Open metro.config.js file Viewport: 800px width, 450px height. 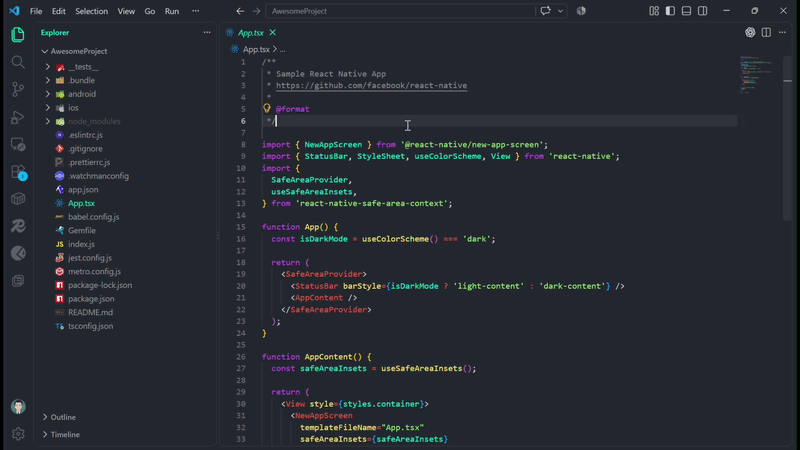coord(94,271)
